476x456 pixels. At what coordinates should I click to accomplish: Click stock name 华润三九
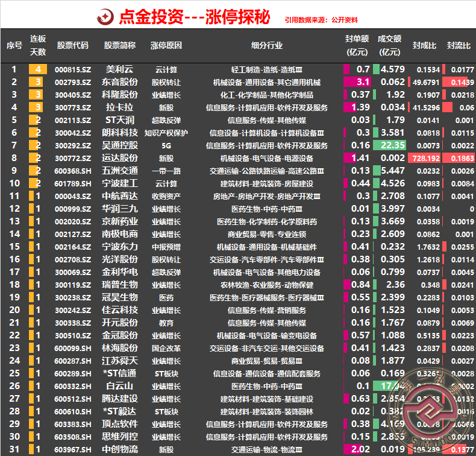(x=120, y=209)
